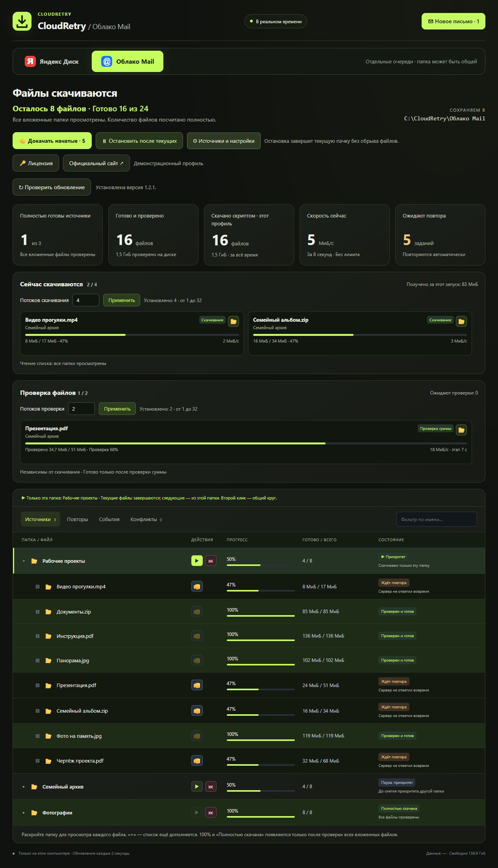Toggle priority play button for Рабочие проекты
498x868 pixels.
(197, 561)
